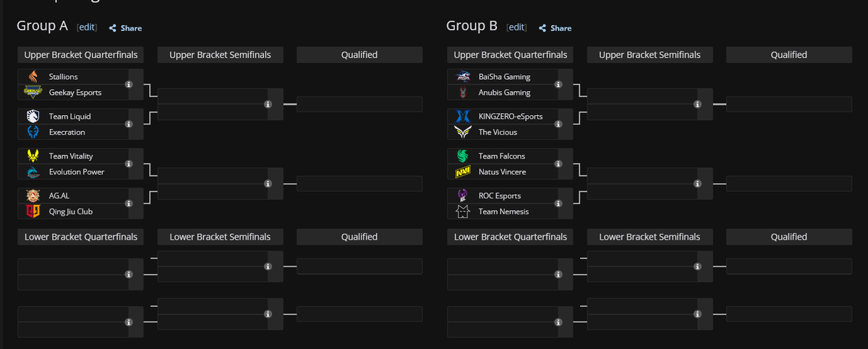Select Team Liquid name in bracket

click(70, 117)
